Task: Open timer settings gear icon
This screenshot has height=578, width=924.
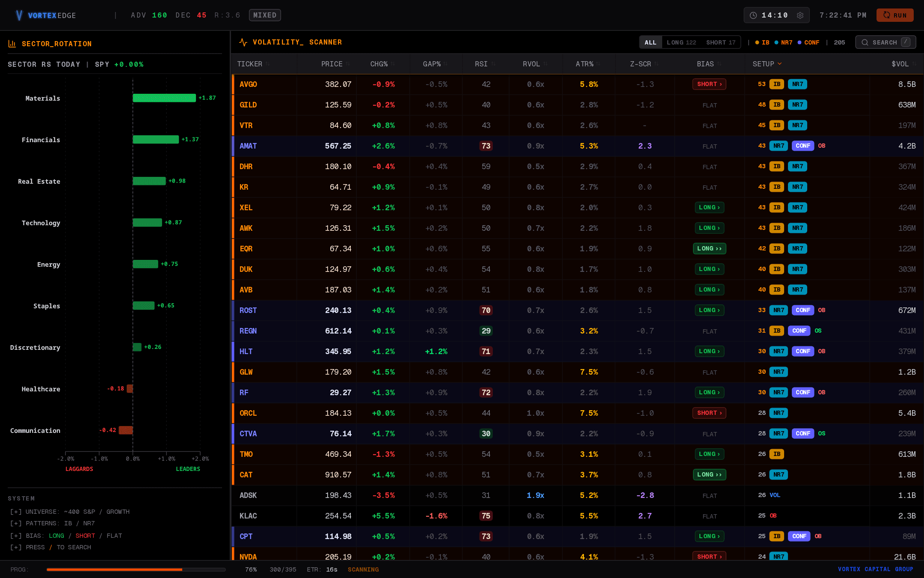Action: coord(800,15)
